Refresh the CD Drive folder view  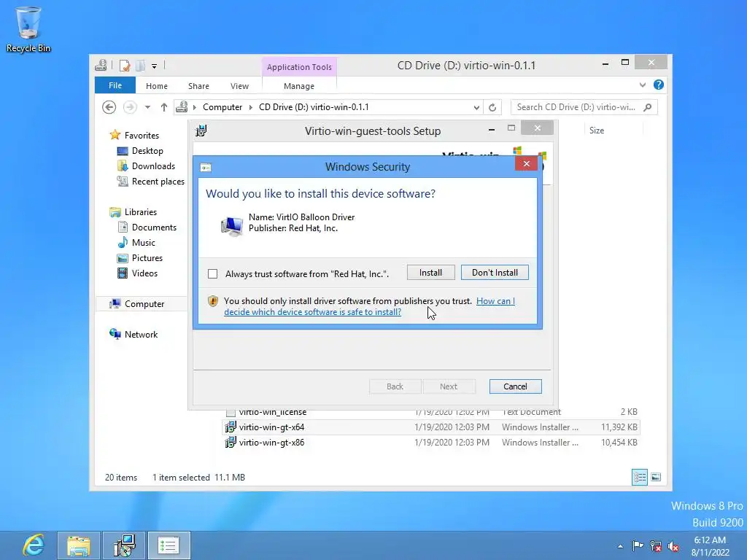pos(492,108)
